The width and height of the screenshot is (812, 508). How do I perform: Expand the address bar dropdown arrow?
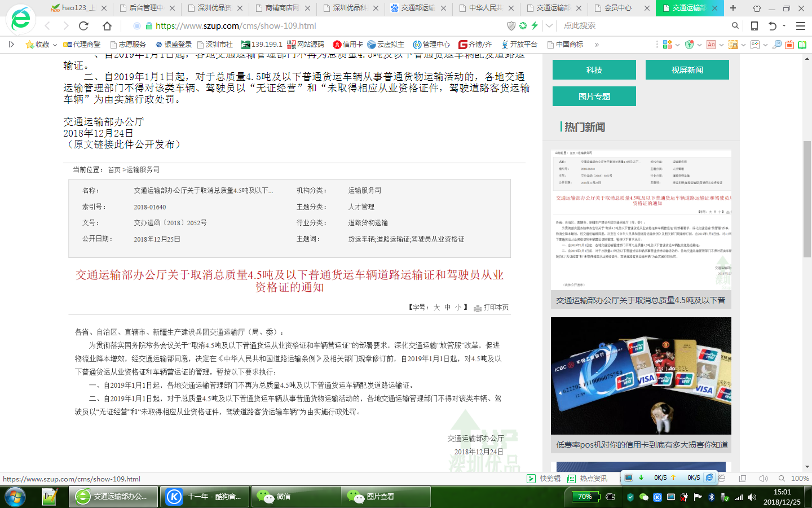550,26
